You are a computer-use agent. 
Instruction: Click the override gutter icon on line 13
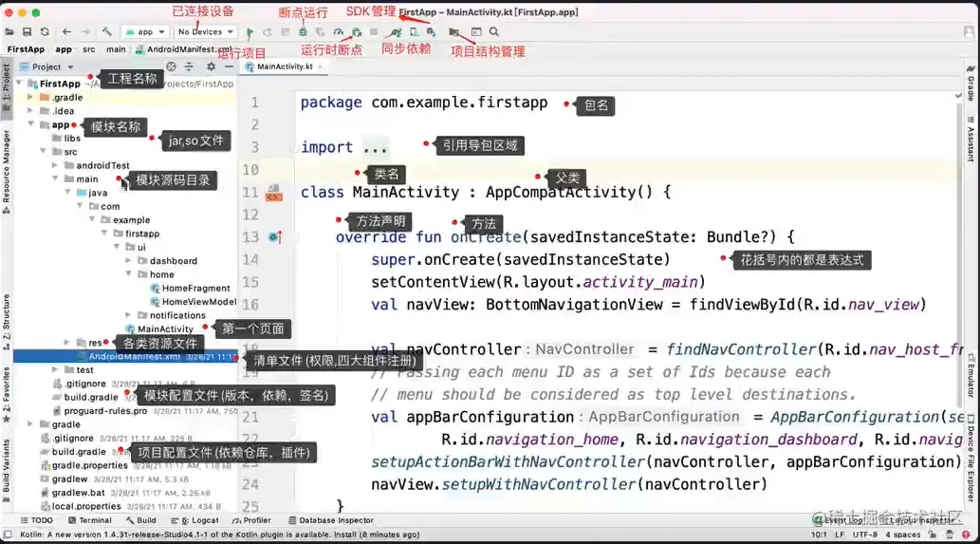point(276,237)
